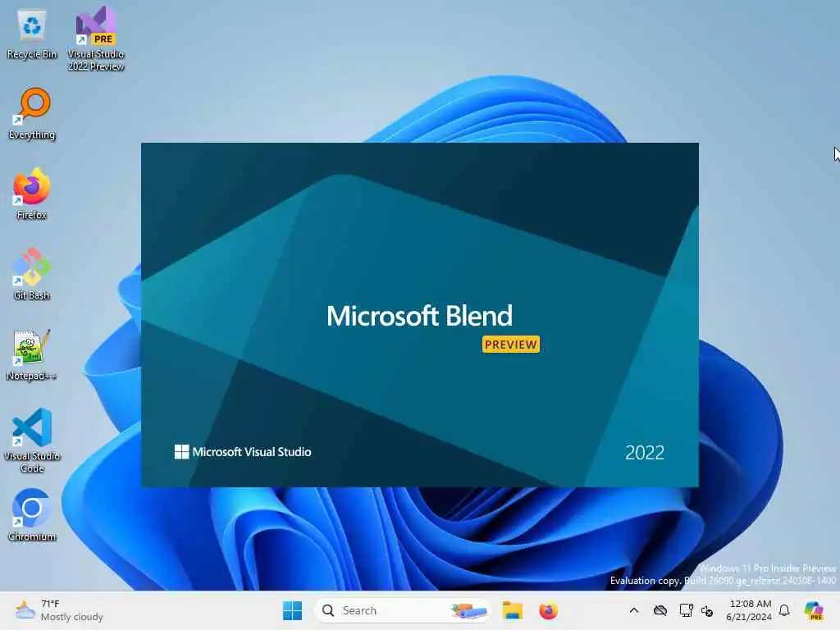Show hidden system tray icons
840x630 pixels.
click(634, 610)
